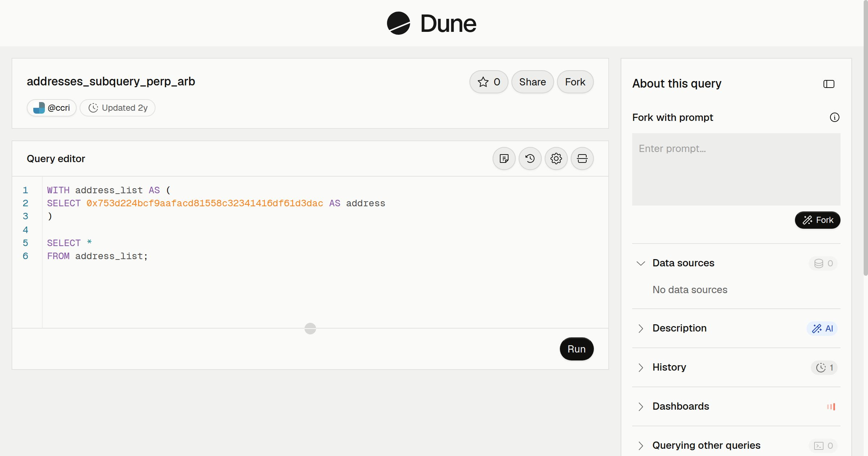Open the @ccri author profile
Screen dimensions: 868x456
pyautogui.click(x=52, y=108)
